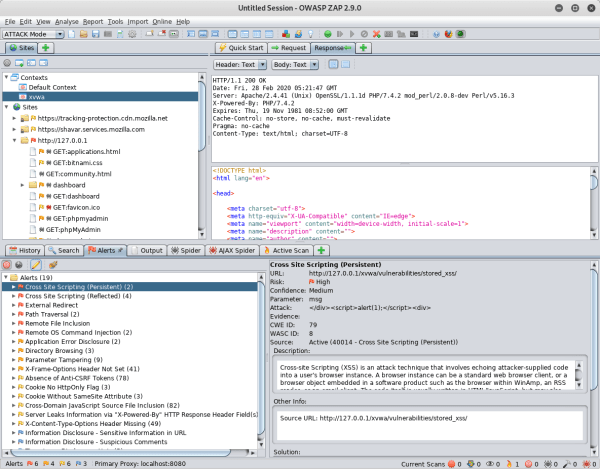
Task: Add a new tab next to Active Scan
Action: point(321,251)
